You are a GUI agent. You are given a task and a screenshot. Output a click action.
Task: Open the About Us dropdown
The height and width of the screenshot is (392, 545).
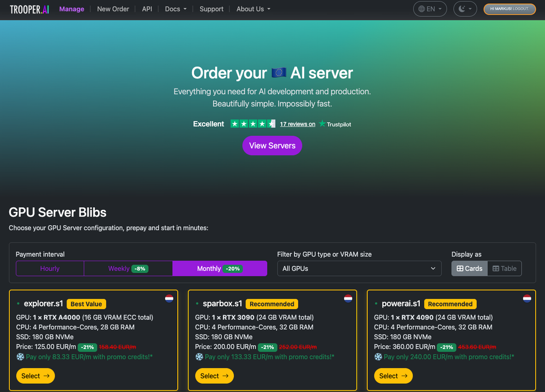click(x=253, y=9)
